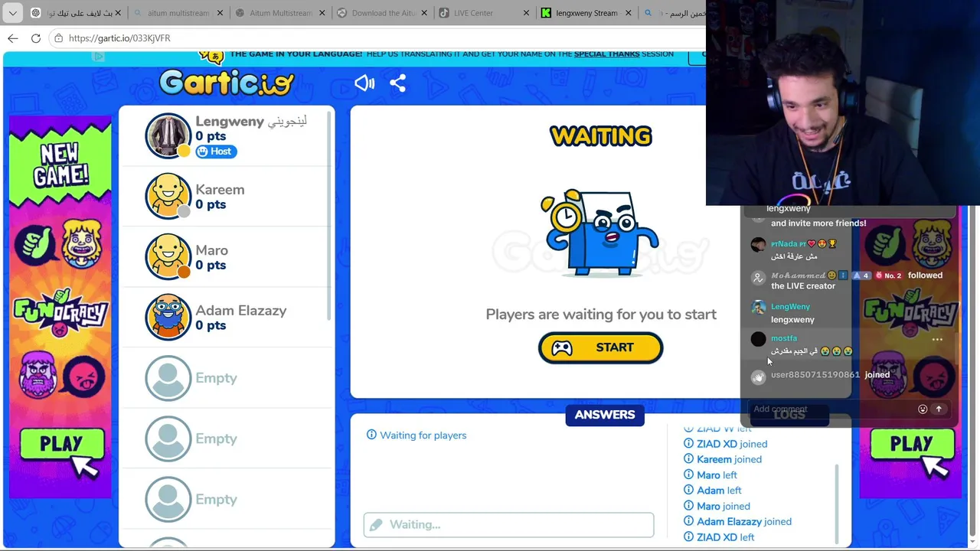Screen dimensions: 980x551
Task: Click Adam Elazazy's bearded avatar
Action: [168, 317]
